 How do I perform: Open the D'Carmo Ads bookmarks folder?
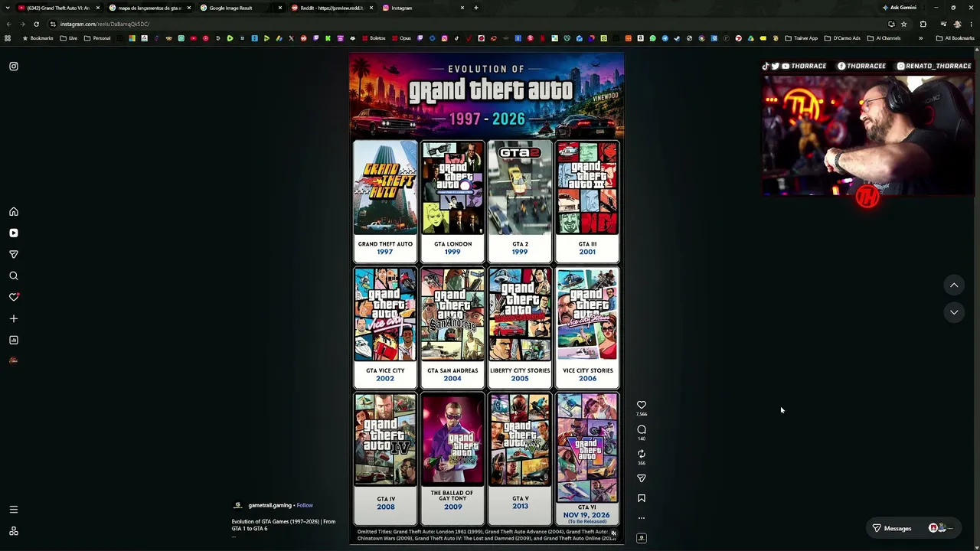click(x=842, y=38)
